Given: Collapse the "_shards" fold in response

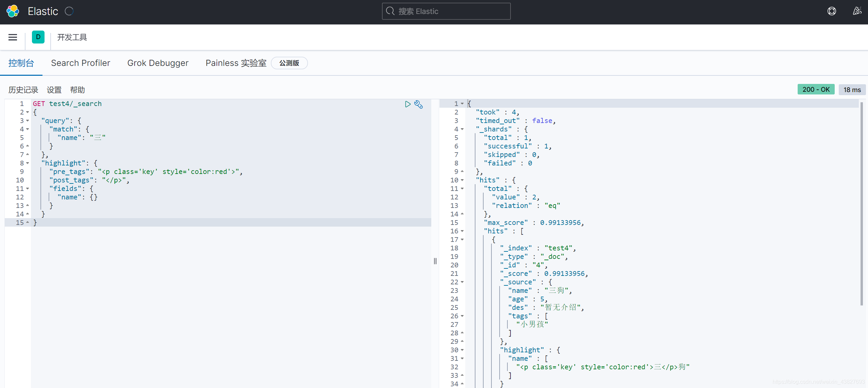Looking at the screenshot, I should 462,129.
